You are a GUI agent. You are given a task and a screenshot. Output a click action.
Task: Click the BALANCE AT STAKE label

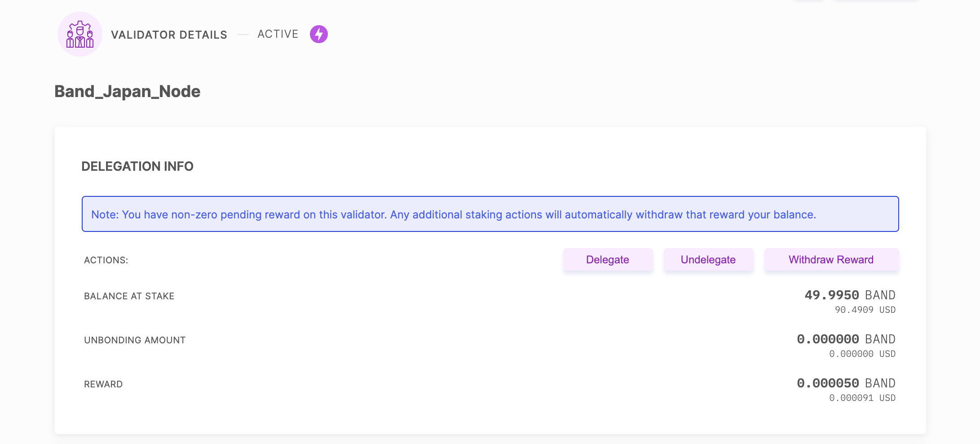click(x=129, y=296)
